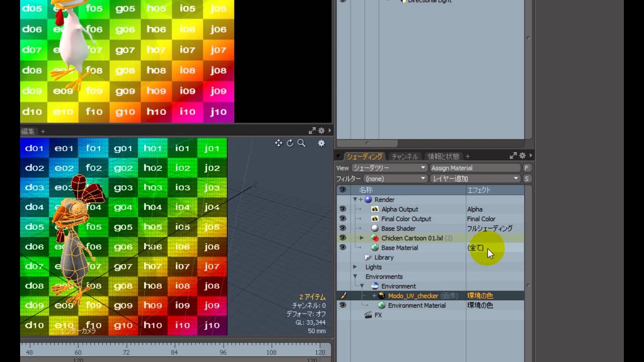Select the viewport zoom magnifier icon
Viewport: 644px width, 362px height.
301,143
